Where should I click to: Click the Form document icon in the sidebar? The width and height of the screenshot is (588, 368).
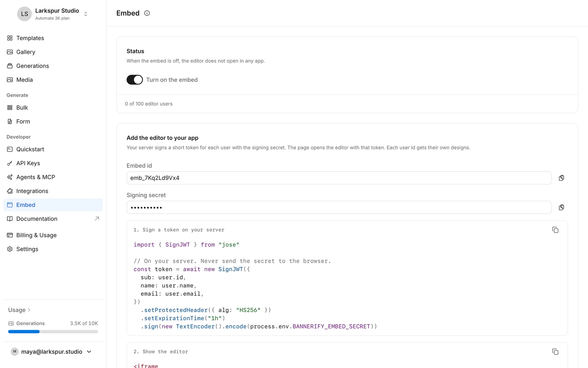coord(10,121)
